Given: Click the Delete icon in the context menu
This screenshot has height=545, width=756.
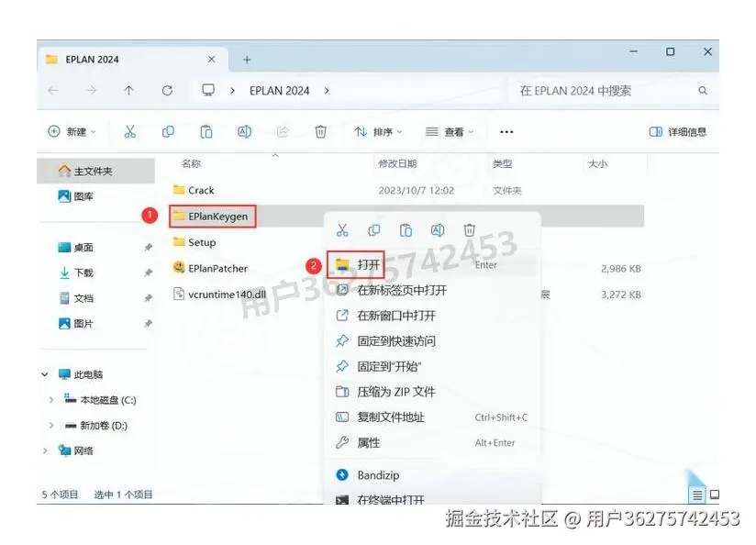Looking at the screenshot, I should pyautogui.click(x=469, y=230).
